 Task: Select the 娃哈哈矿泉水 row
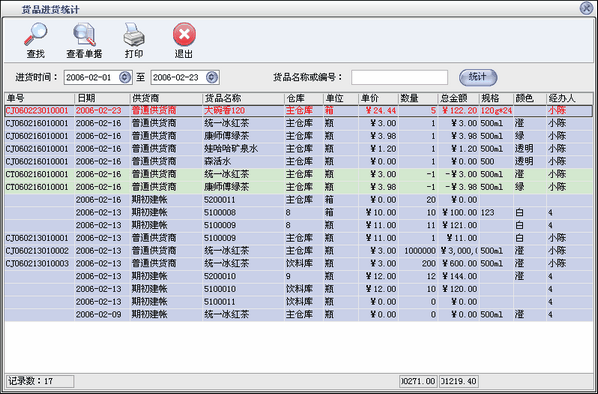(x=299, y=149)
